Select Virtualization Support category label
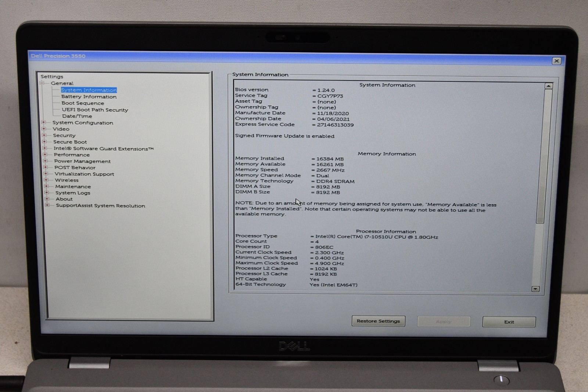The height and width of the screenshot is (392, 588). pyautogui.click(x=85, y=174)
